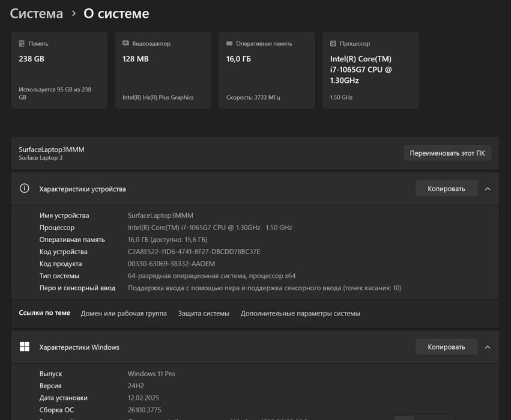511x420 pixels.
Task: Open Дополнительные параметры системы link
Action: click(300, 314)
